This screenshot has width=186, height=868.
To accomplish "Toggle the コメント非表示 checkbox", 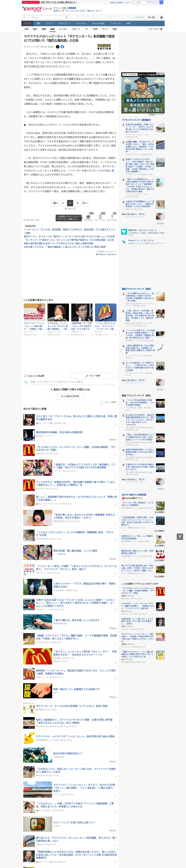I will tap(102, 402).
